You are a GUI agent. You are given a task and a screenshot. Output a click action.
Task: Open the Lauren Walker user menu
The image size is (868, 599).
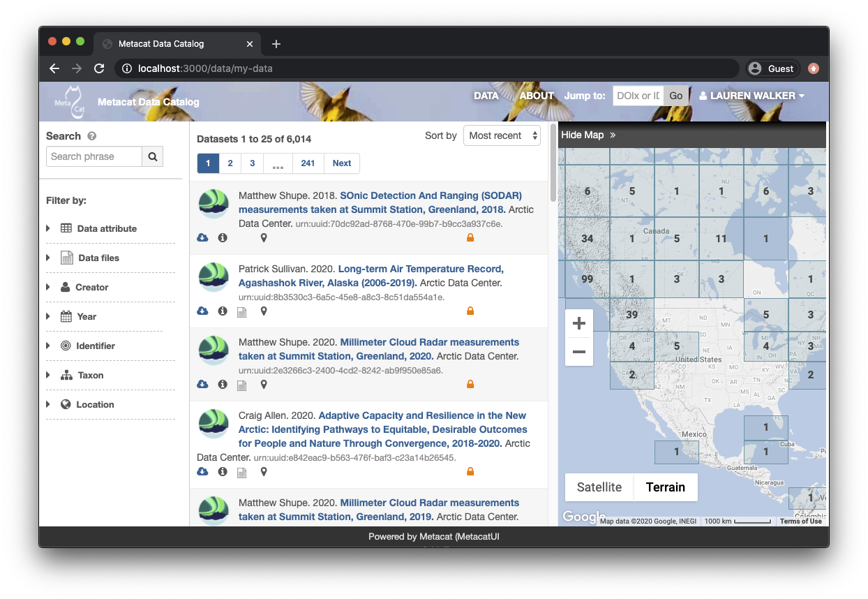click(x=752, y=96)
